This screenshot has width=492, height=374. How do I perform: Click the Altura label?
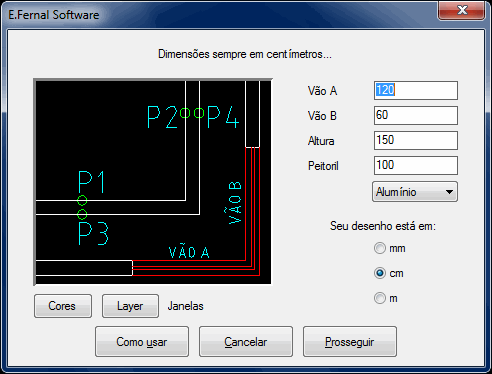coord(321,141)
